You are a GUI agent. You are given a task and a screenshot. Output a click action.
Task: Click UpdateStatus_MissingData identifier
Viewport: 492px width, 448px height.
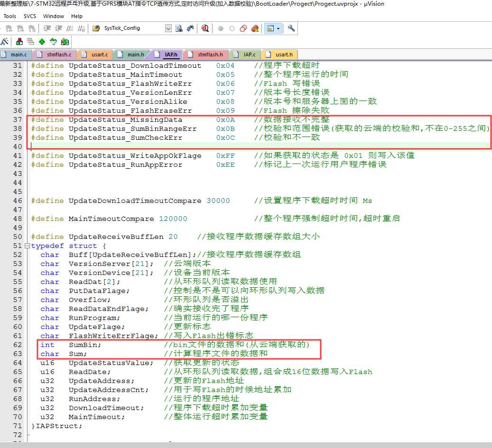coord(126,120)
